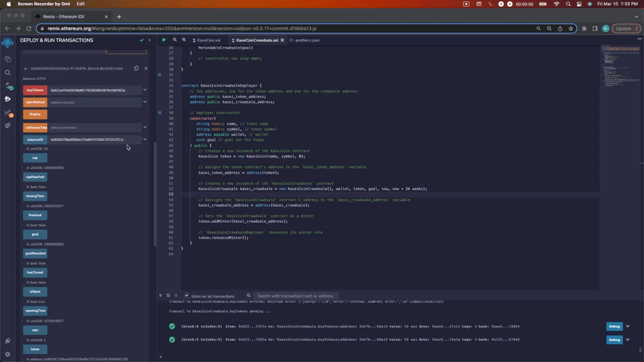Open the plugin manager icon near the bottom
This screenshot has width=644, height=362.
coord(8,341)
